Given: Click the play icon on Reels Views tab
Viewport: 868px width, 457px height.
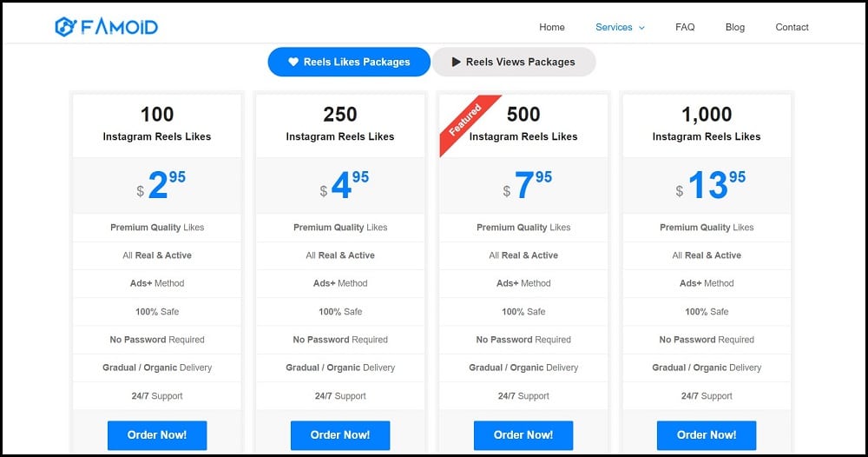Looking at the screenshot, I should (457, 62).
